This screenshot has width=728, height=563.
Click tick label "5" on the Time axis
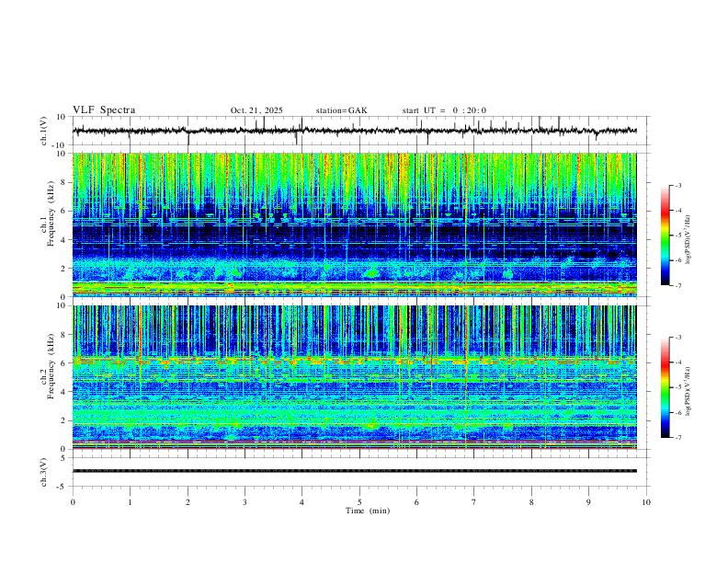359,502
